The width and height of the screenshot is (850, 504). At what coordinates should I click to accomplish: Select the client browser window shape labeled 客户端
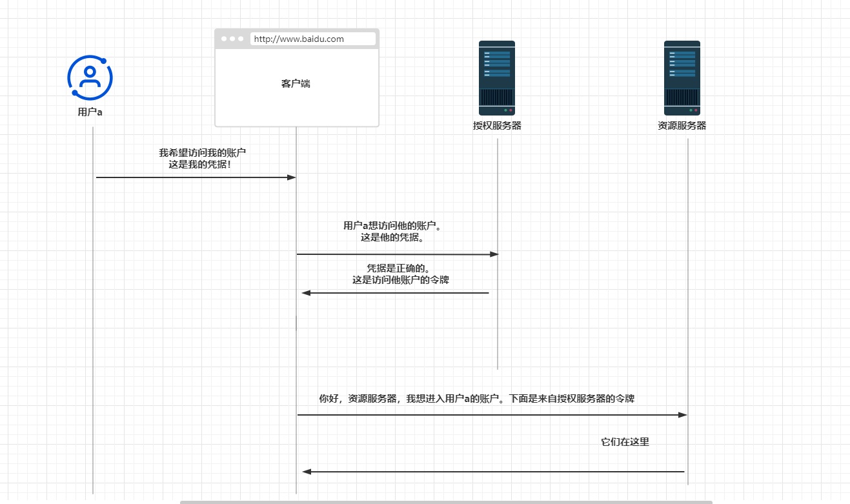pyautogui.click(x=296, y=78)
